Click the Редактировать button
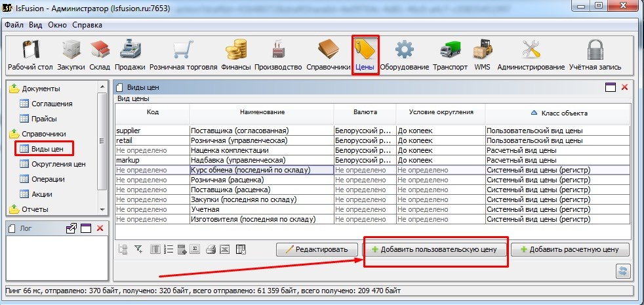Screen dimensions: 644x305 coord(317,250)
